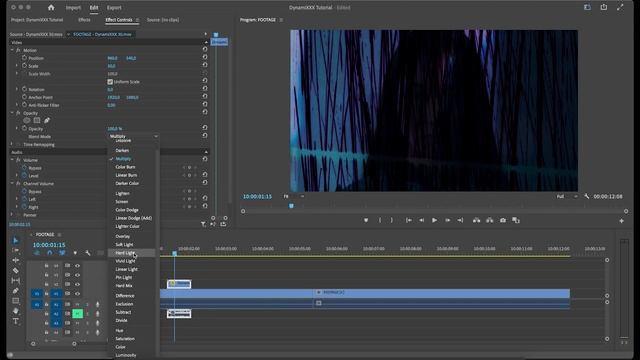Click the Mark Out button
Viewport: 640px width, 360px height.
392,220
